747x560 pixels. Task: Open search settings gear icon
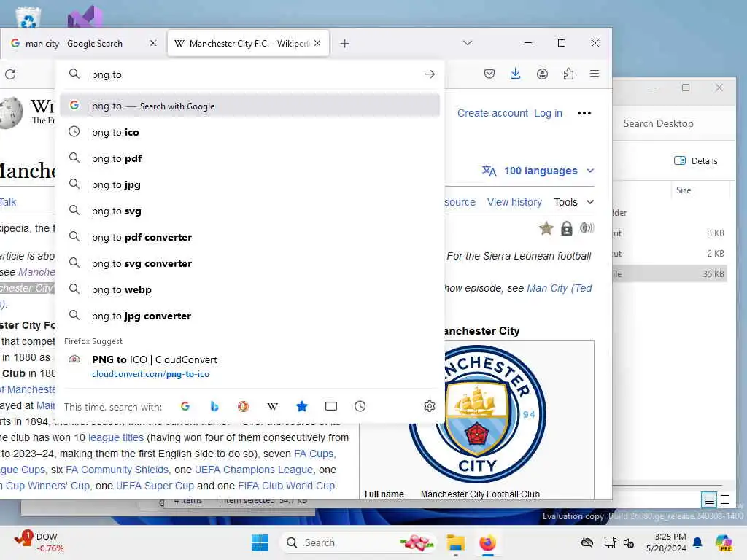point(429,406)
